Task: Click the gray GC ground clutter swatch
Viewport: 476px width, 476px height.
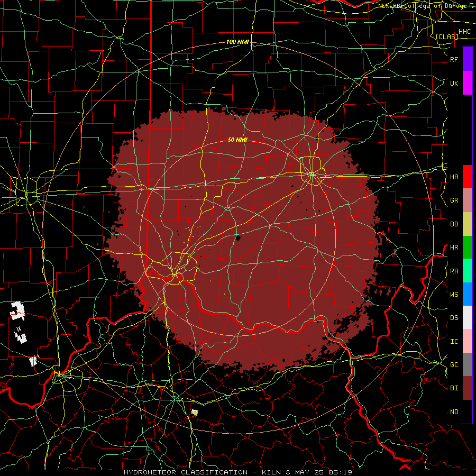Action: 467,364
